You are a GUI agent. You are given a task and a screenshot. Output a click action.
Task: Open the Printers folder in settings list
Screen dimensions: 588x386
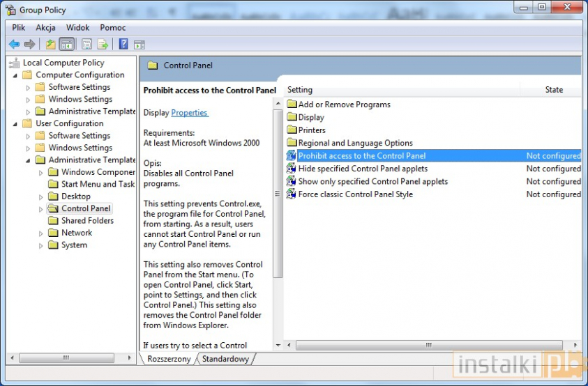pyautogui.click(x=312, y=130)
